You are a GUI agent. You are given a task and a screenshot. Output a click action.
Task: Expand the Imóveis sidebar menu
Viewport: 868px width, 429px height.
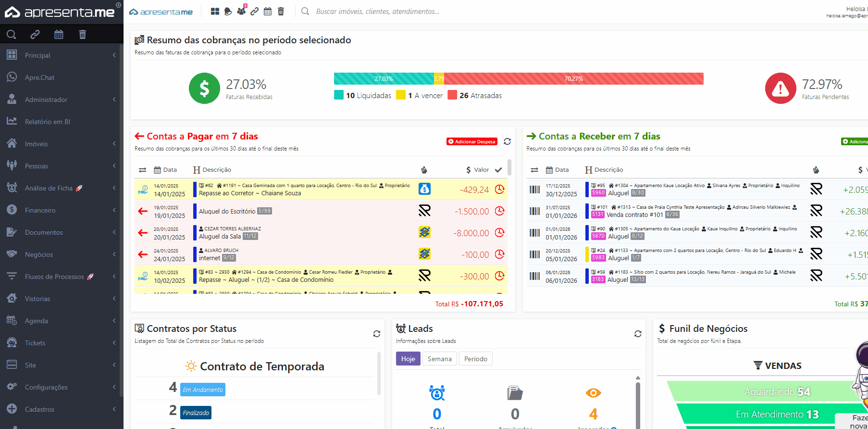62,144
